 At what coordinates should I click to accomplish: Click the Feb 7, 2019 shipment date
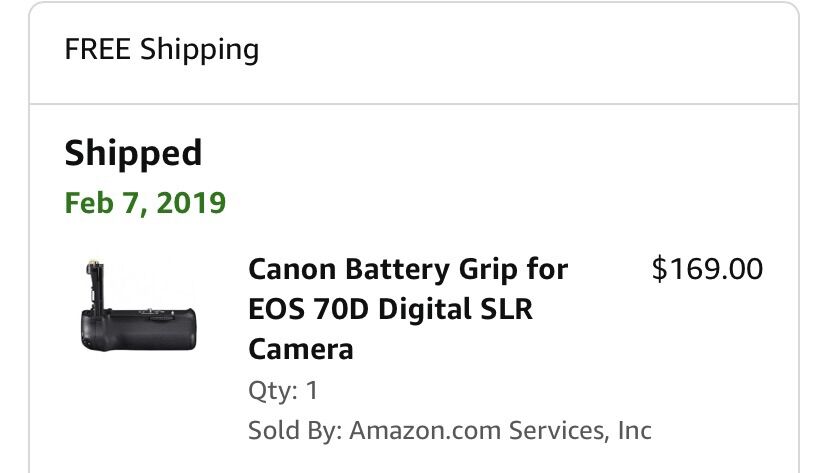[x=145, y=203]
